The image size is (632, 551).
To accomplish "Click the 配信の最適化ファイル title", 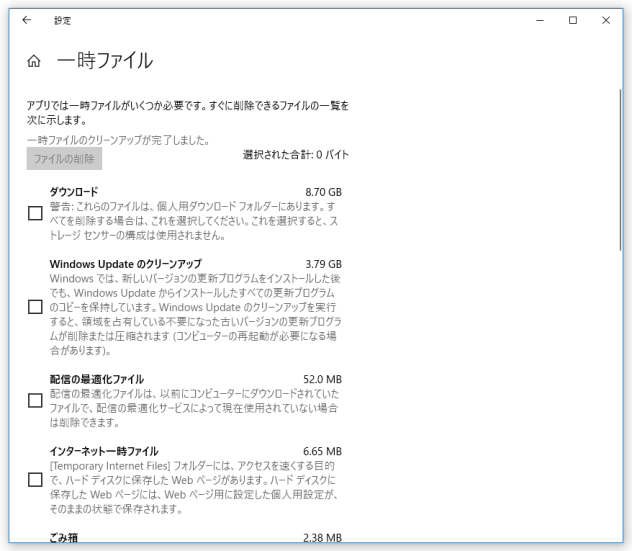I will tap(97, 379).
